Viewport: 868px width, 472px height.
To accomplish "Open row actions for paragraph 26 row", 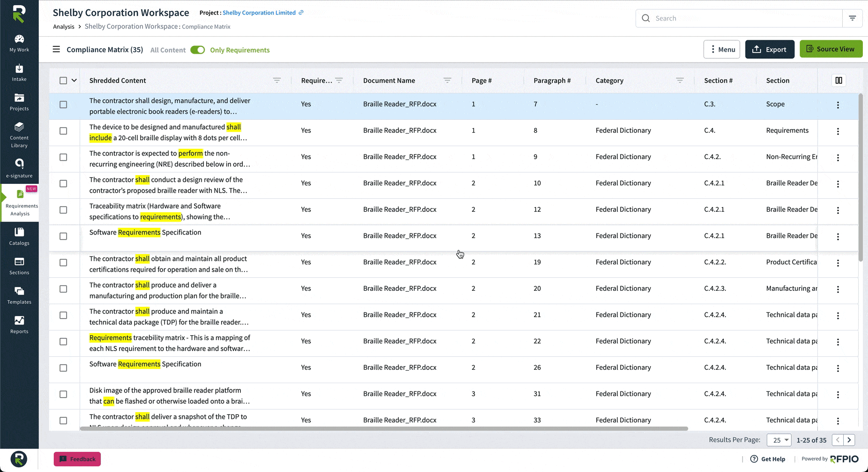I will pyautogui.click(x=838, y=368).
